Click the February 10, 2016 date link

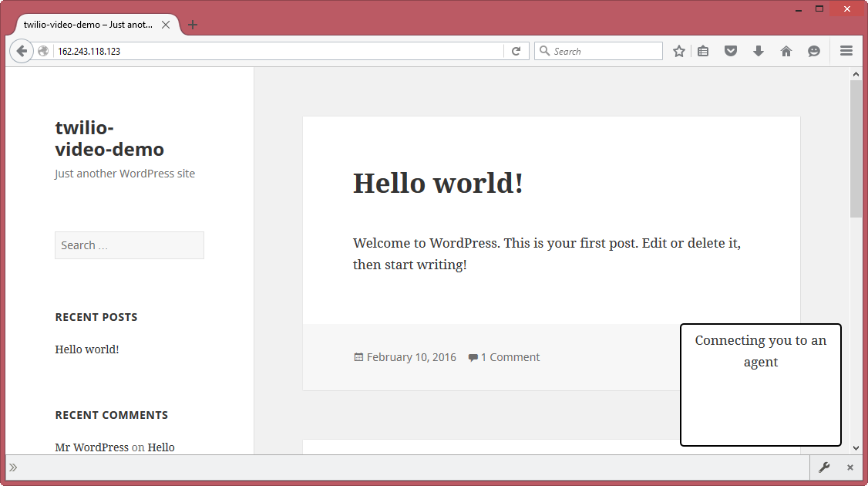coord(412,357)
